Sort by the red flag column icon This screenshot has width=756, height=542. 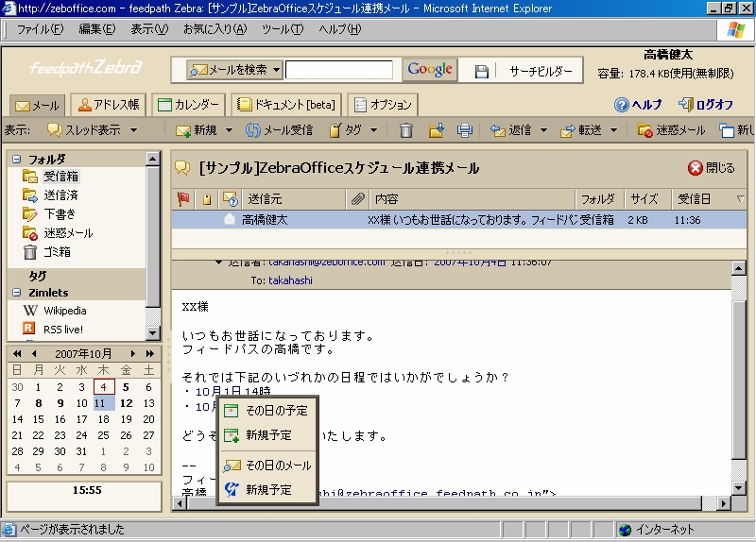pyautogui.click(x=183, y=198)
